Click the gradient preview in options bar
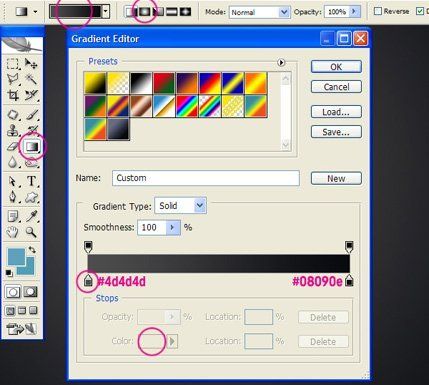The height and width of the screenshot is (385, 429). tap(75, 12)
